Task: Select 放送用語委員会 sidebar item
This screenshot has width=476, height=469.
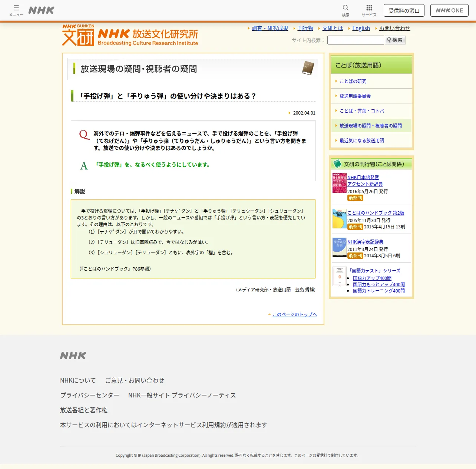Action: [355, 96]
